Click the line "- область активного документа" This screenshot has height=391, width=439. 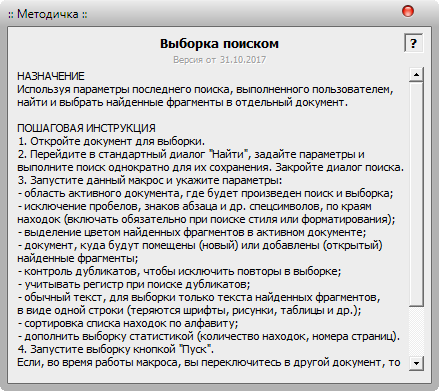[x=205, y=193]
